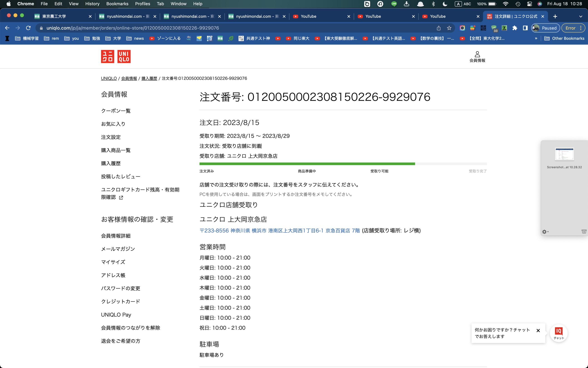This screenshot has width=588, height=368.
Task: Open a new tab with plus button
Action: click(555, 16)
